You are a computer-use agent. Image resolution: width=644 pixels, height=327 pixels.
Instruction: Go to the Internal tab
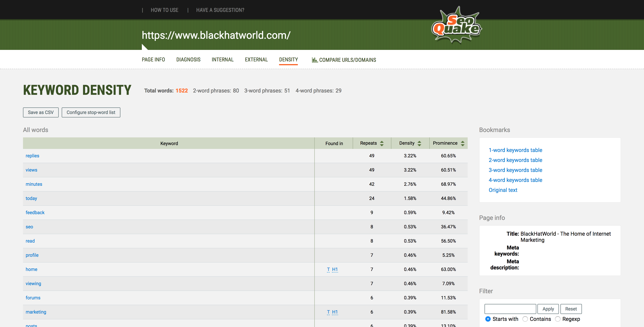point(223,60)
